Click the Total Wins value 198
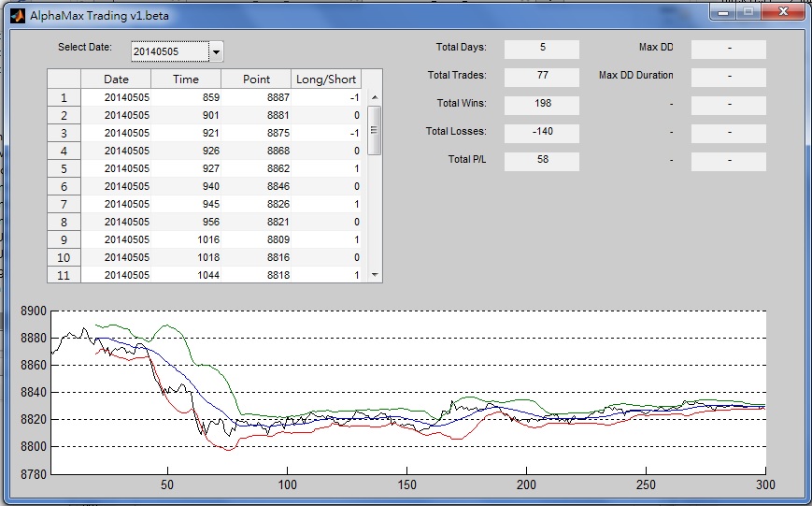Image resolution: width=812 pixels, height=506 pixels. (542, 106)
